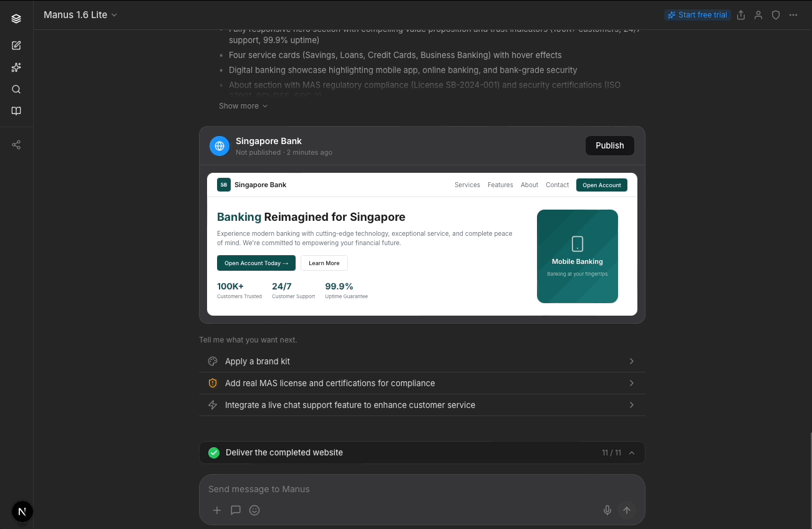Click the Manus layers logo icon

pos(16,19)
